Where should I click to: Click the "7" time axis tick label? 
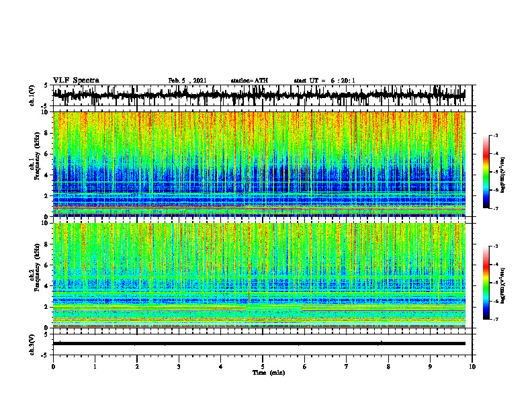(347, 367)
